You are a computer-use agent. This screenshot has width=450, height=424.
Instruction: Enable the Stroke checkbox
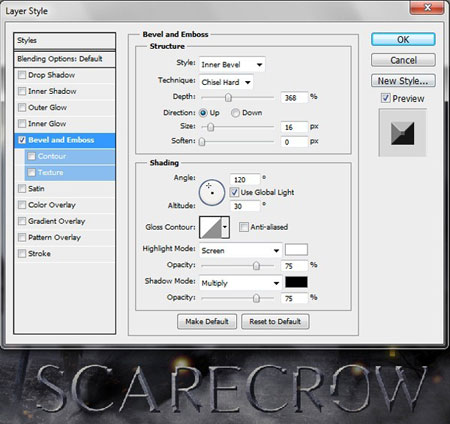click(x=22, y=254)
